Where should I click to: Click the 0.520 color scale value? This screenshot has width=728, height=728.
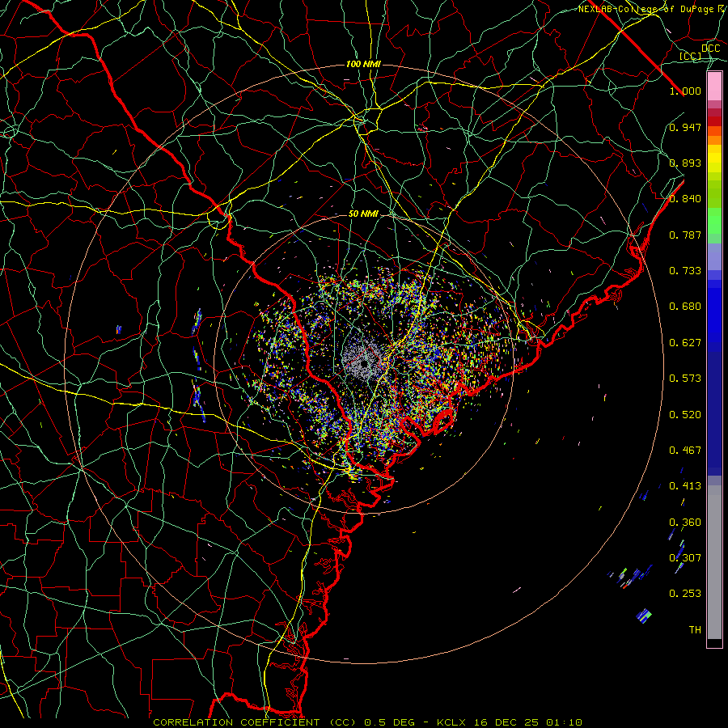tap(685, 415)
